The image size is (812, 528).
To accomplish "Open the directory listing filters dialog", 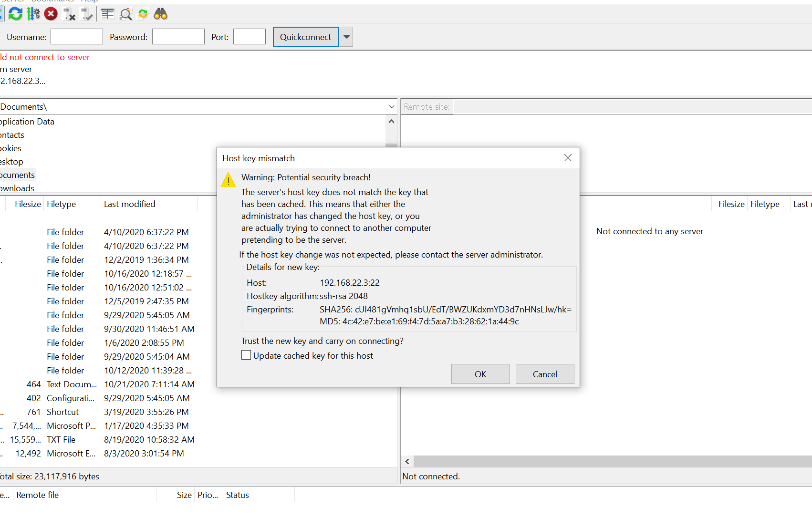I will tap(107, 14).
